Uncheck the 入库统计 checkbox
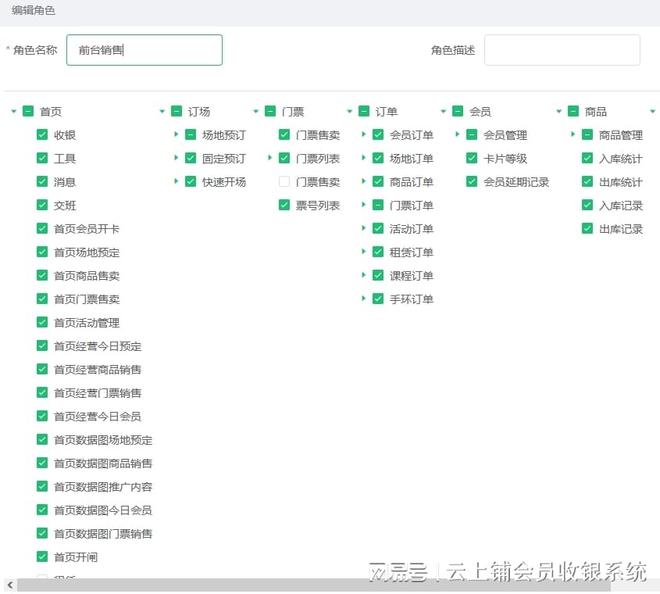Viewport: 660px width, 594px height. coord(588,158)
